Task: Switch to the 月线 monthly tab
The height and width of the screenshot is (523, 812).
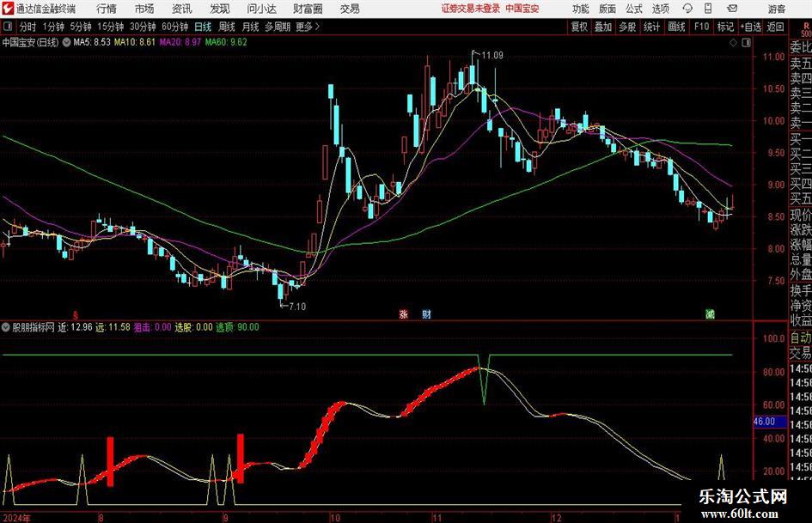Action: coord(250,27)
